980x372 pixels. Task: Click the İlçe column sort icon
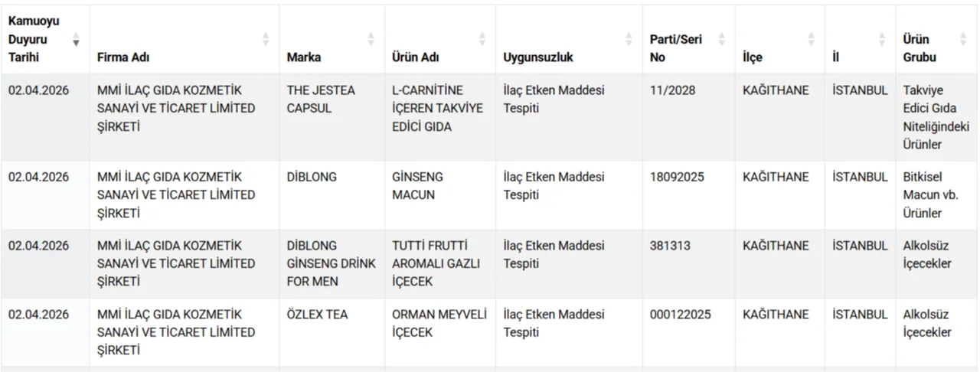(x=811, y=39)
